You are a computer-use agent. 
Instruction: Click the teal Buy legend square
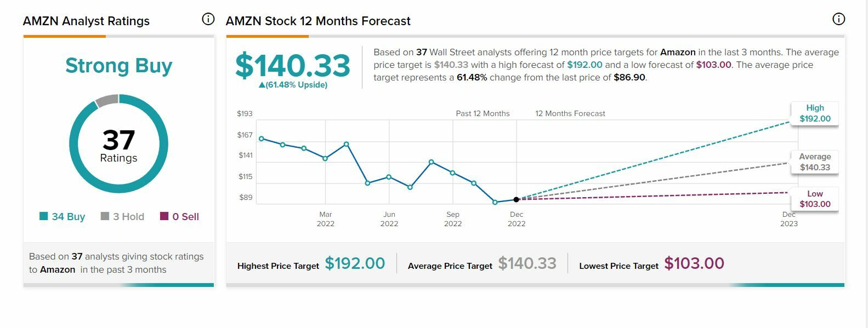pos(44,216)
